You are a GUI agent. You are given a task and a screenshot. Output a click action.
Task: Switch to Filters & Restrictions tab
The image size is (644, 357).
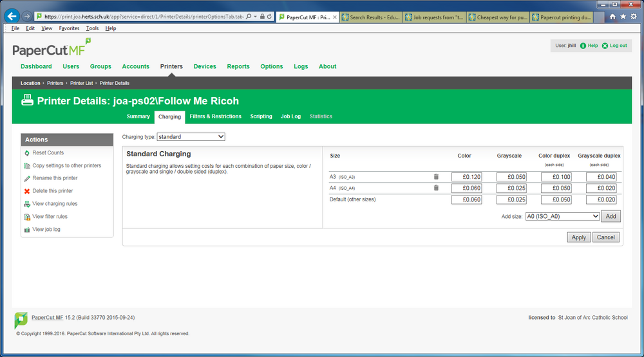tap(215, 116)
